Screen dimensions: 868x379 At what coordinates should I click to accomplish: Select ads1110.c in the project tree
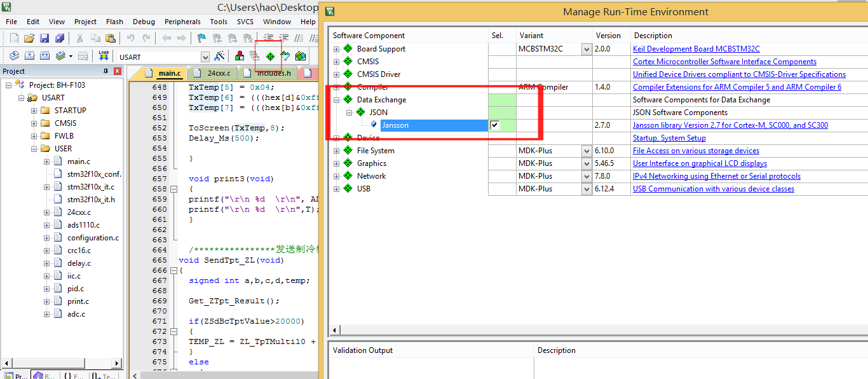(x=83, y=225)
